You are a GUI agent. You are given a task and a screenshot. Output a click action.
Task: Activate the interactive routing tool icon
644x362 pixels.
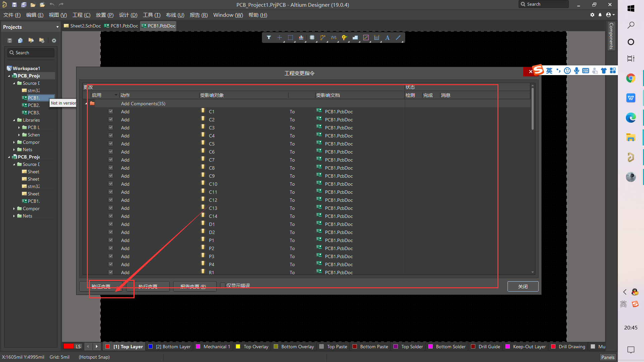[323, 38]
